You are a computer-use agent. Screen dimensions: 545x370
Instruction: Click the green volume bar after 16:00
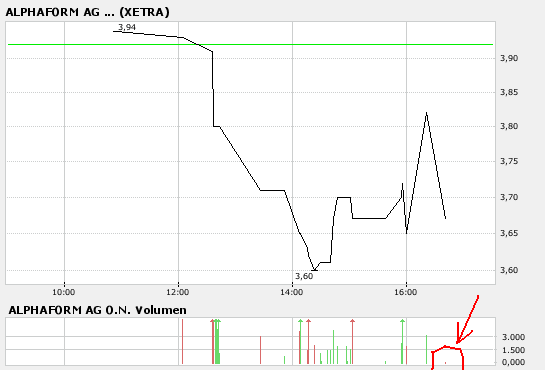426,350
